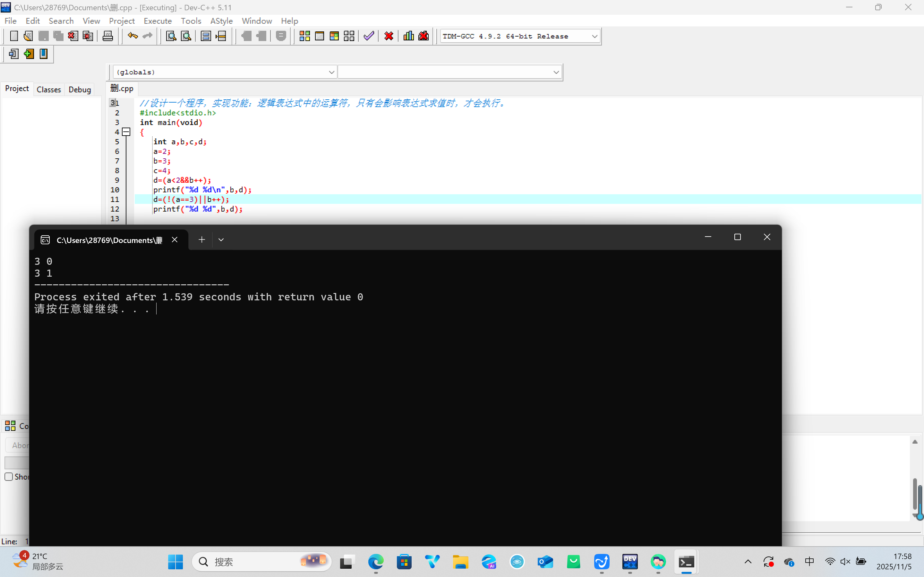This screenshot has width=924, height=577.
Task: Open the (globals) scope dropdown
Action: pyautogui.click(x=331, y=72)
